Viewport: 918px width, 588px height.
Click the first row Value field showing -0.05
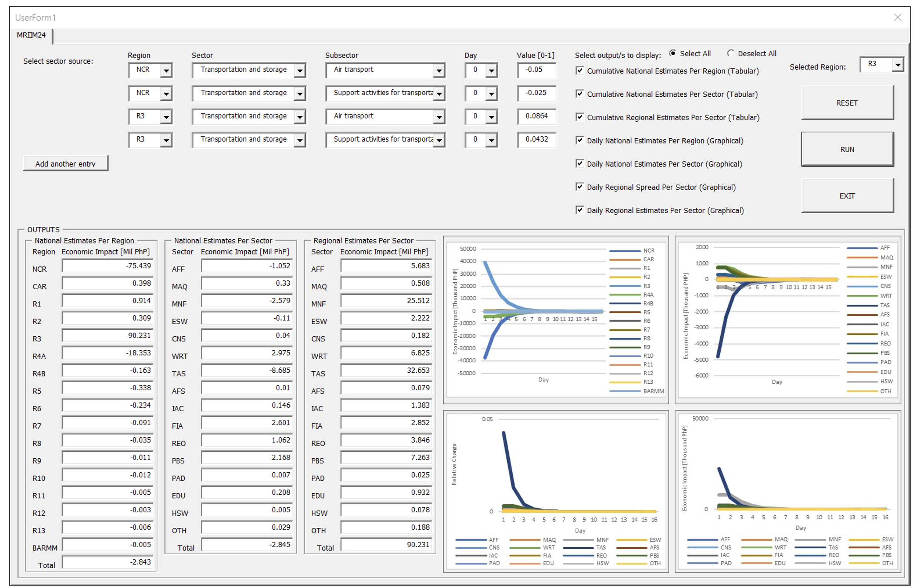(x=536, y=70)
